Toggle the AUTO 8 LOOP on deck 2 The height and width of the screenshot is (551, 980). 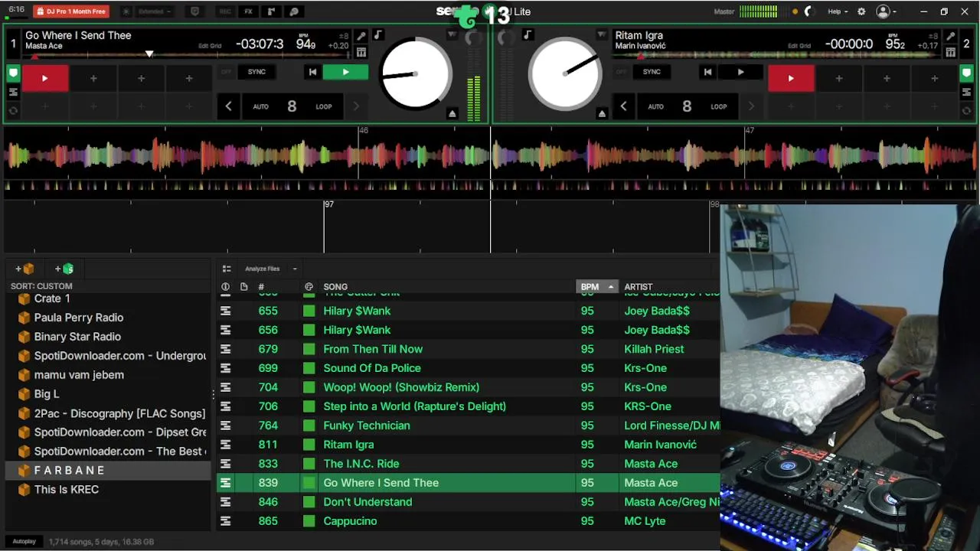(687, 106)
